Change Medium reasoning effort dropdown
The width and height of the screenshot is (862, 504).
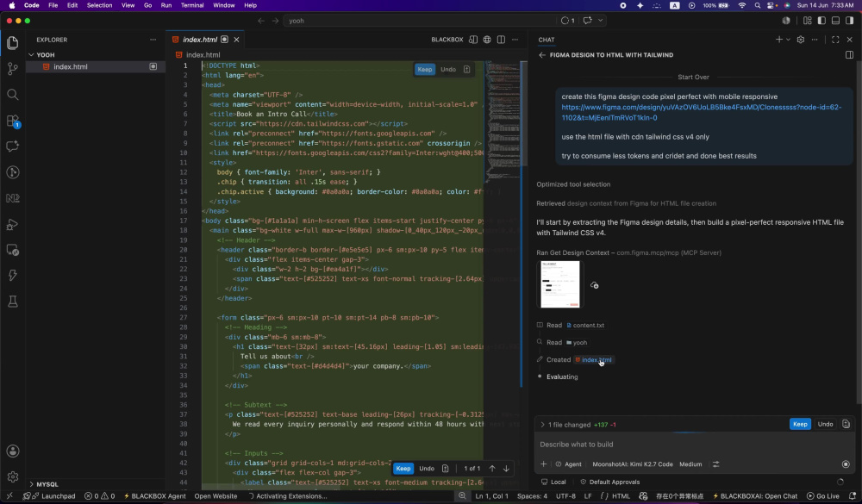point(690,464)
